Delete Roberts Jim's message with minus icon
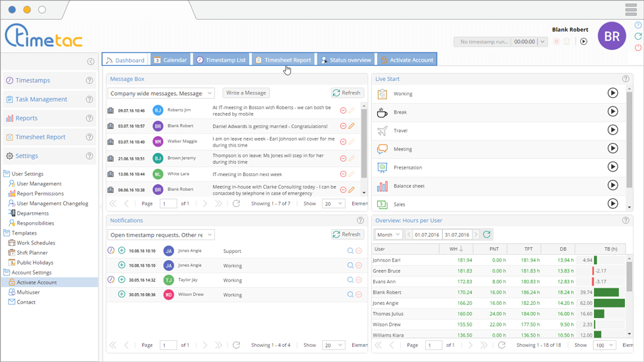644x362 pixels. (343, 110)
